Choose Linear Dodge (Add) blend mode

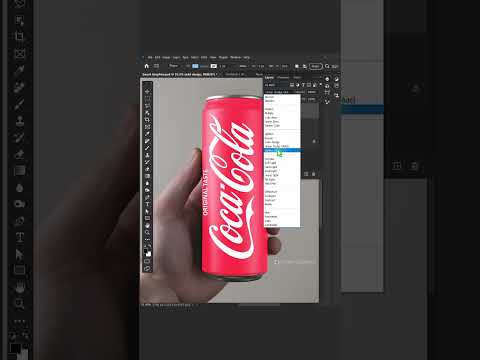click(282, 146)
